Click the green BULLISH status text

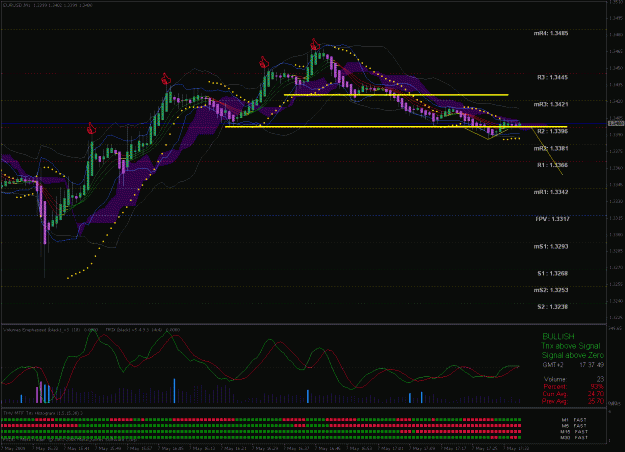tap(558, 337)
